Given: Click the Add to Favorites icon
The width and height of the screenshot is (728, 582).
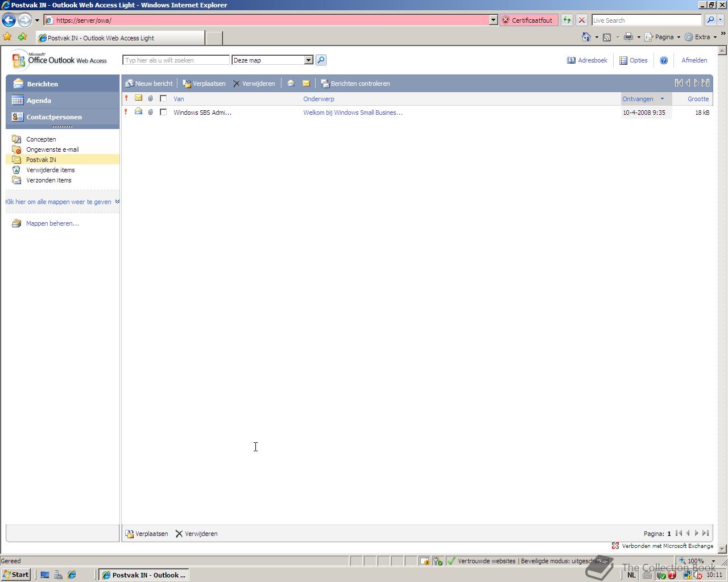Looking at the screenshot, I should coord(23,37).
